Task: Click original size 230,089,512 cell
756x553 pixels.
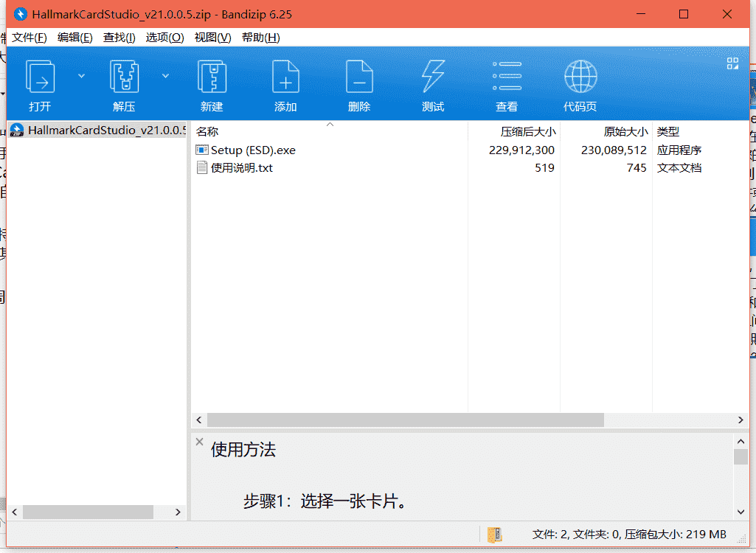Action: click(x=614, y=150)
